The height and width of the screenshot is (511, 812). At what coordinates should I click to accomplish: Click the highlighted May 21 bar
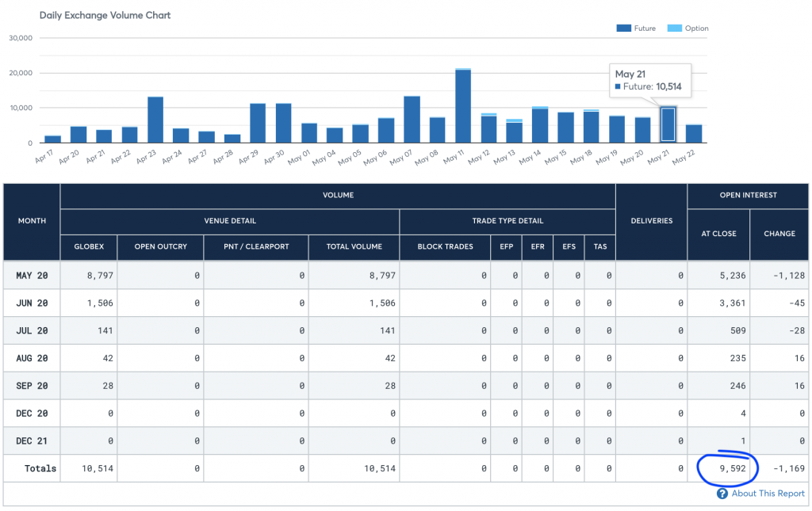click(x=668, y=125)
